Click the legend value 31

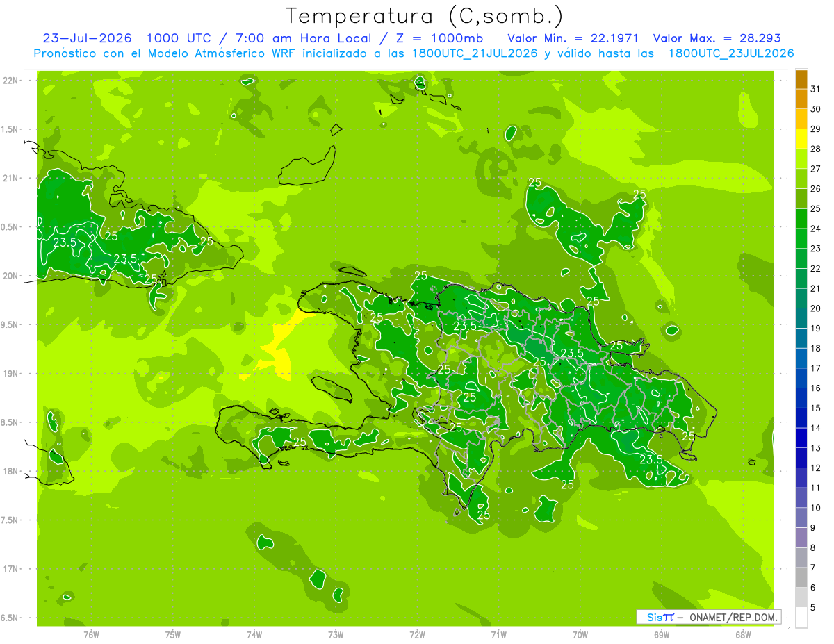[816, 89]
